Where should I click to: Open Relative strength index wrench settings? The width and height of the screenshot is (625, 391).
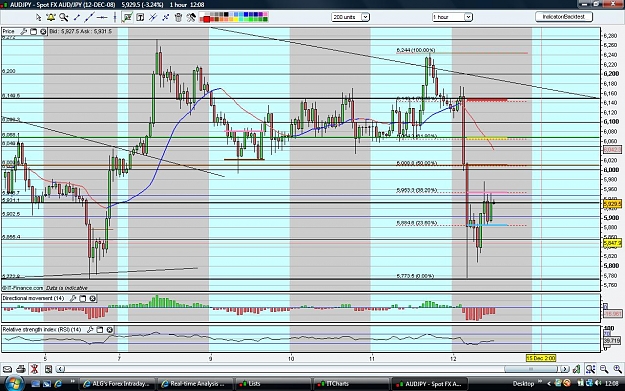tap(90, 330)
